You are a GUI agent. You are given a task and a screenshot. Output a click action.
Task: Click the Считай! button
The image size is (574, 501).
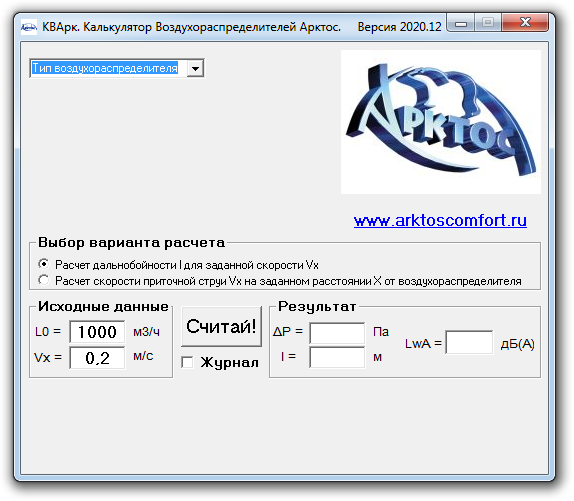[221, 326]
